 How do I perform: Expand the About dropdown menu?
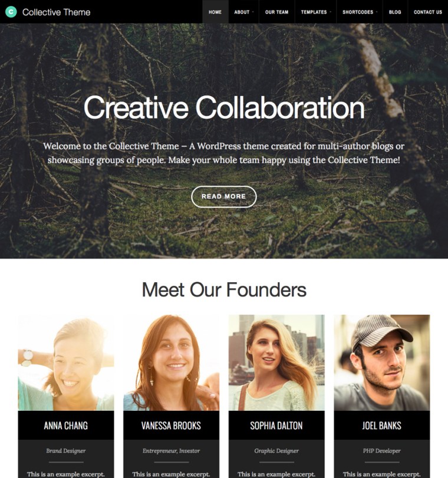click(x=243, y=12)
